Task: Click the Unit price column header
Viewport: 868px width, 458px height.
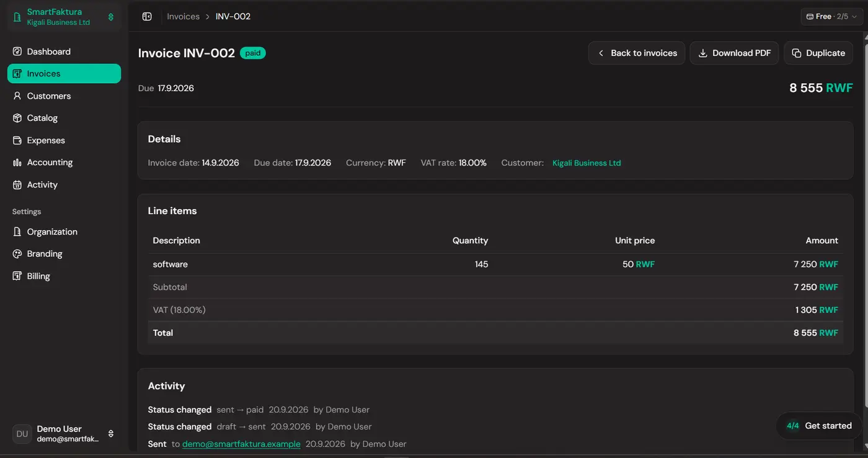Action: point(635,241)
